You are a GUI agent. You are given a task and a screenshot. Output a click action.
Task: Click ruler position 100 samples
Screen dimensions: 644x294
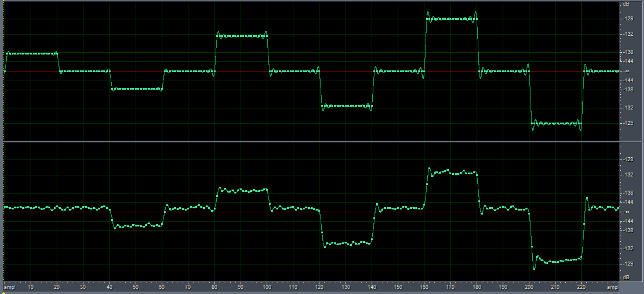[x=267, y=287]
